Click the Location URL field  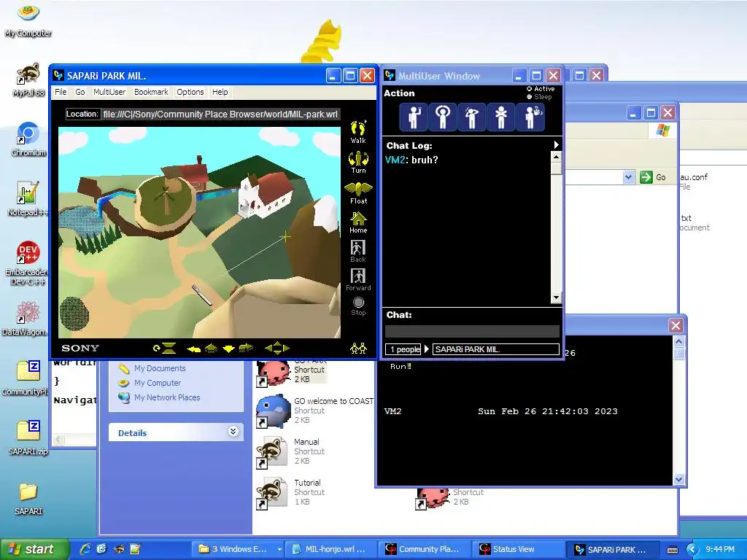tap(220, 114)
